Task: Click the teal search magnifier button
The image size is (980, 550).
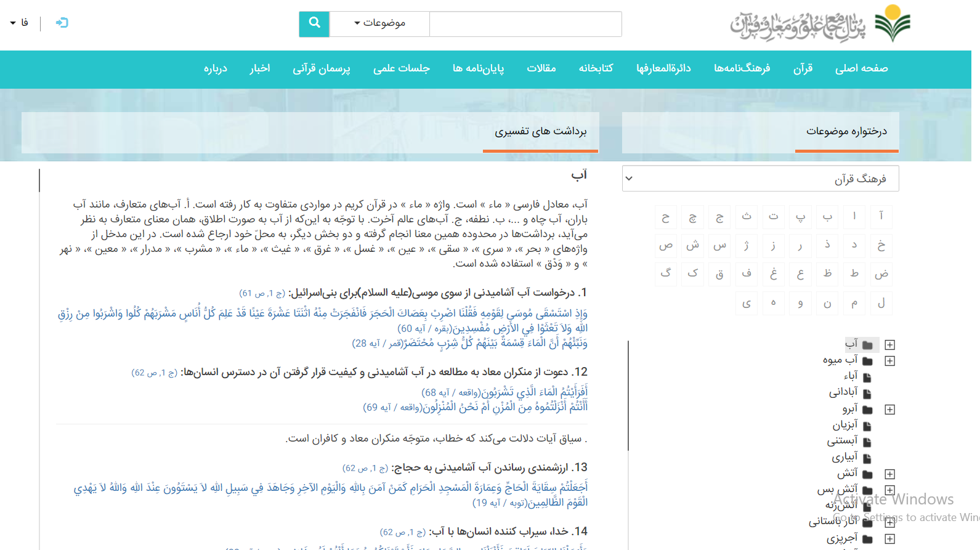Action: [x=314, y=23]
